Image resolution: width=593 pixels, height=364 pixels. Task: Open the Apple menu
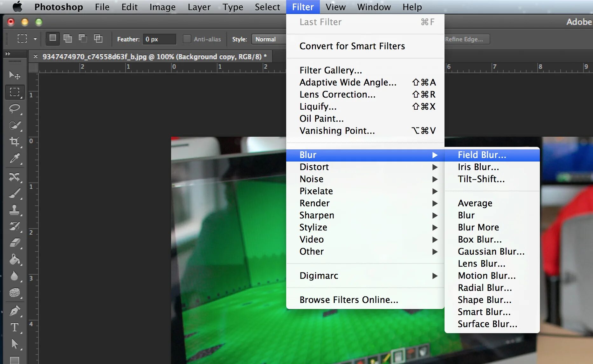pos(17,7)
